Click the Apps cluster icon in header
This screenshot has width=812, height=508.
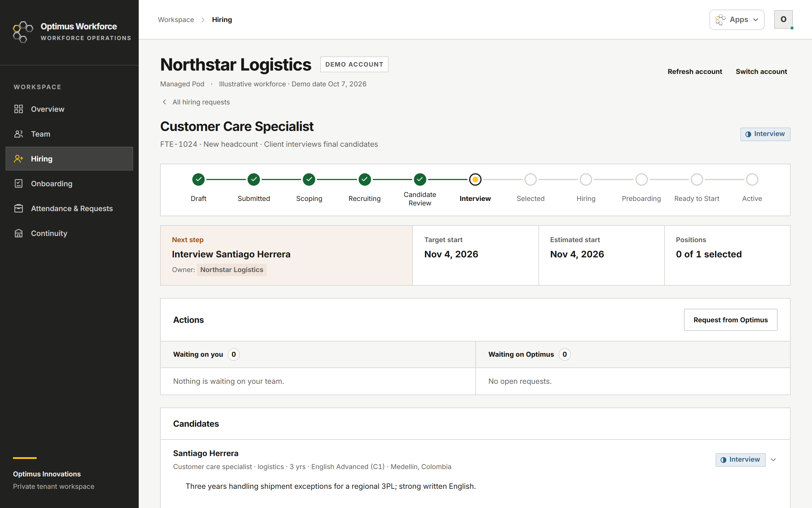(720, 19)
